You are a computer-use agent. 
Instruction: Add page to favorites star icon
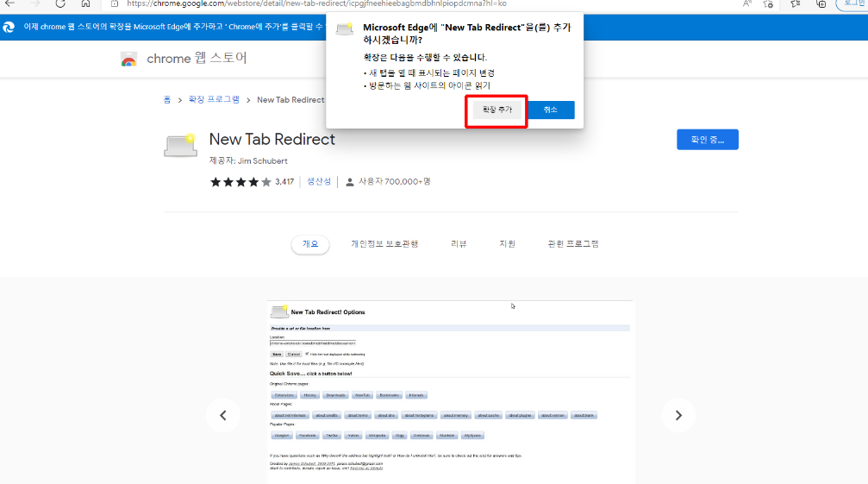(768, 3)
